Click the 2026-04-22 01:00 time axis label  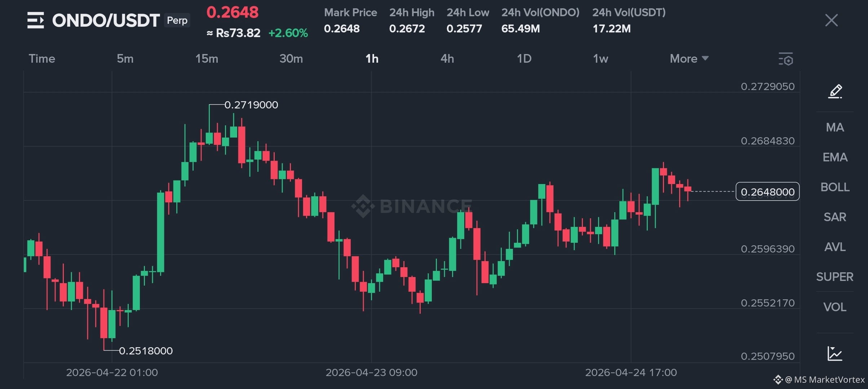112,372
